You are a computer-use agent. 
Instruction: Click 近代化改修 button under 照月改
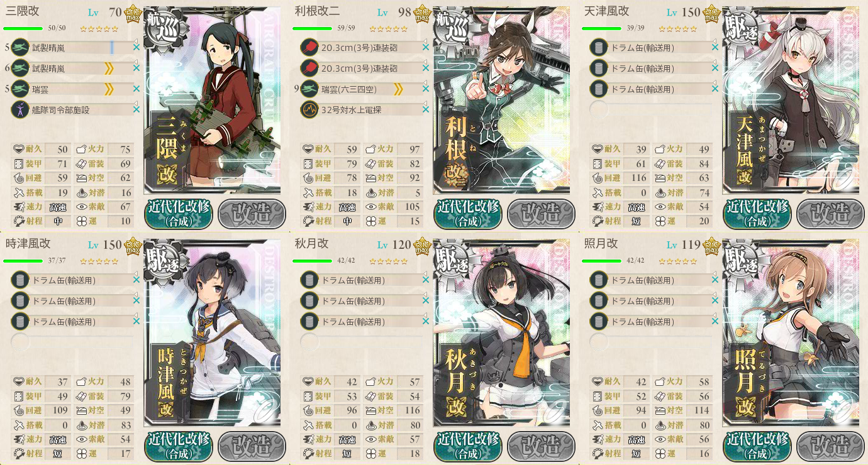tap(757, 446)
